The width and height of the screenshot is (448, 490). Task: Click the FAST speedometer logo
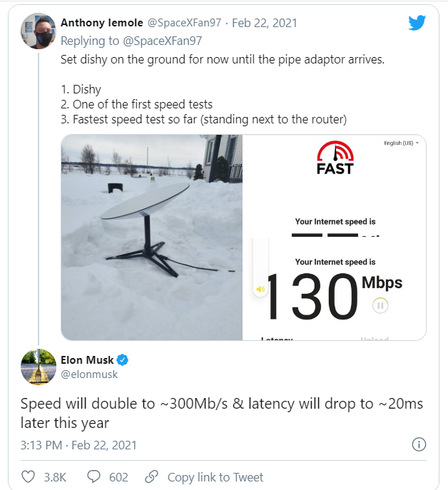pos(335,158)
